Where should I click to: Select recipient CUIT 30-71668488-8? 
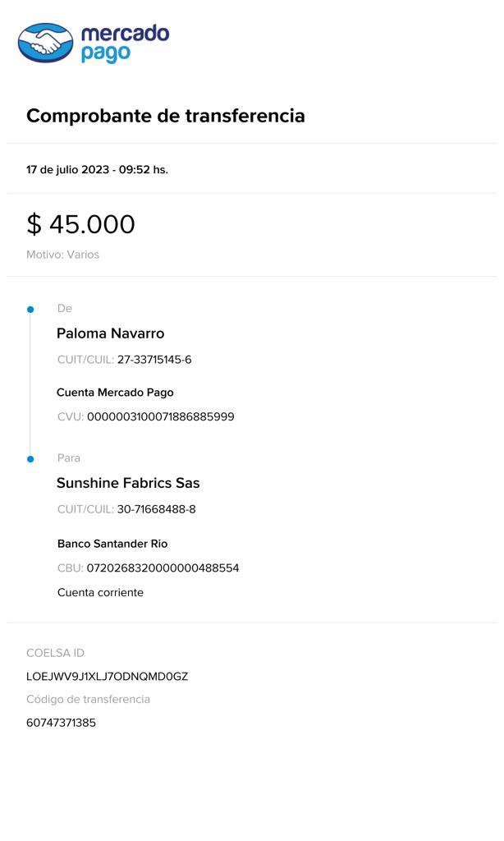156,509
